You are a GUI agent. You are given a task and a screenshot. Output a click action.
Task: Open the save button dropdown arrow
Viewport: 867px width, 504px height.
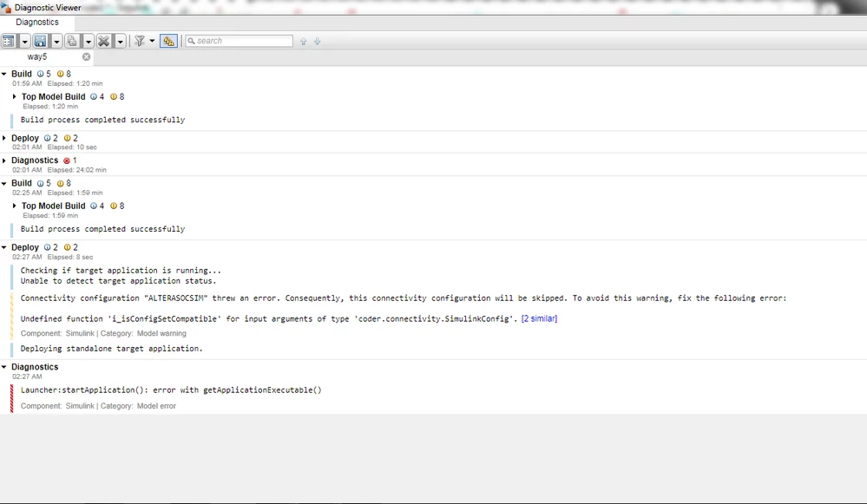(56, 41)
